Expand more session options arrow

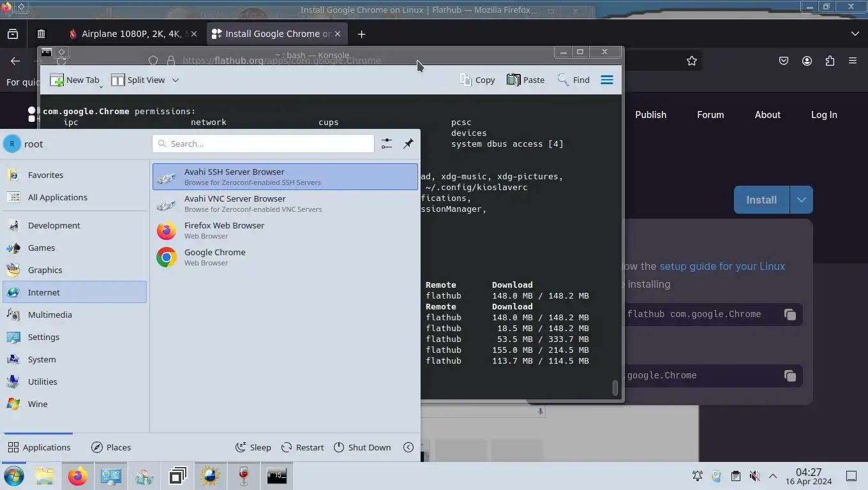408,447
